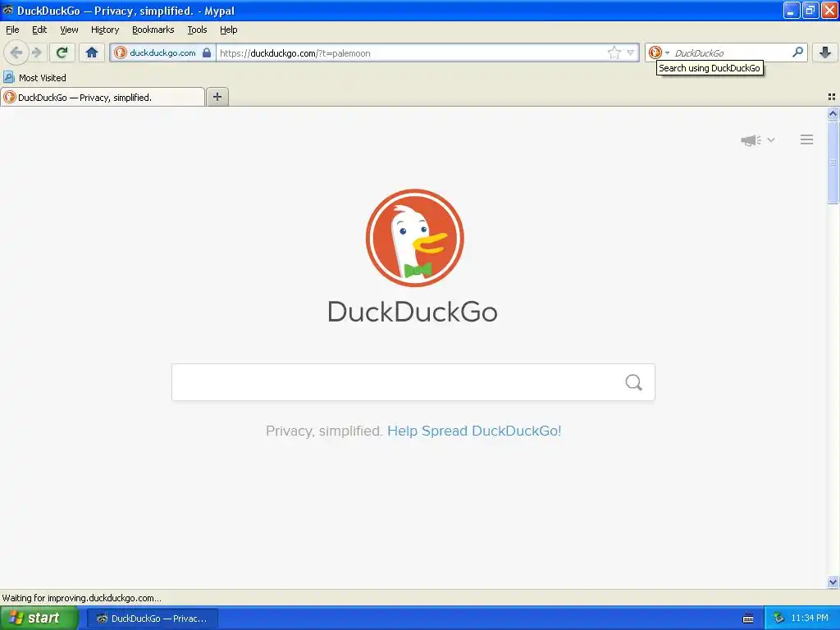Screen dimensions: 840x630
Task: Click the vertical scrollbar down arrow
Action: coord(833,582)
